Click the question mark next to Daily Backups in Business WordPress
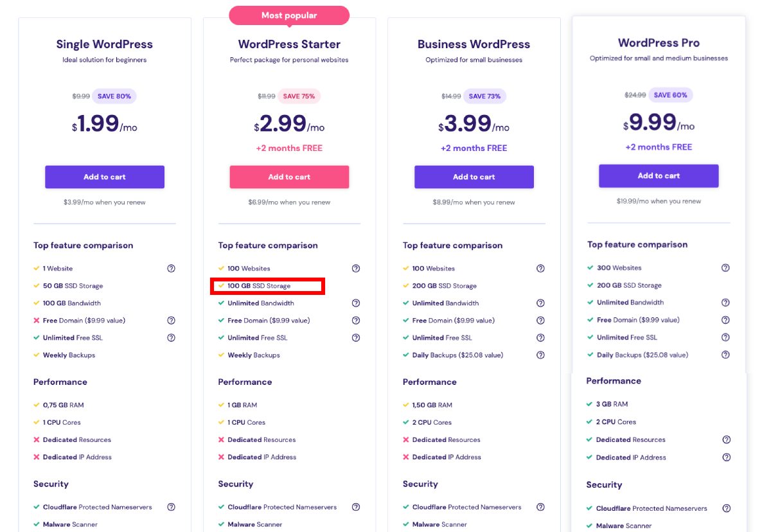The image size is (771, 532). tap(540, 355)
